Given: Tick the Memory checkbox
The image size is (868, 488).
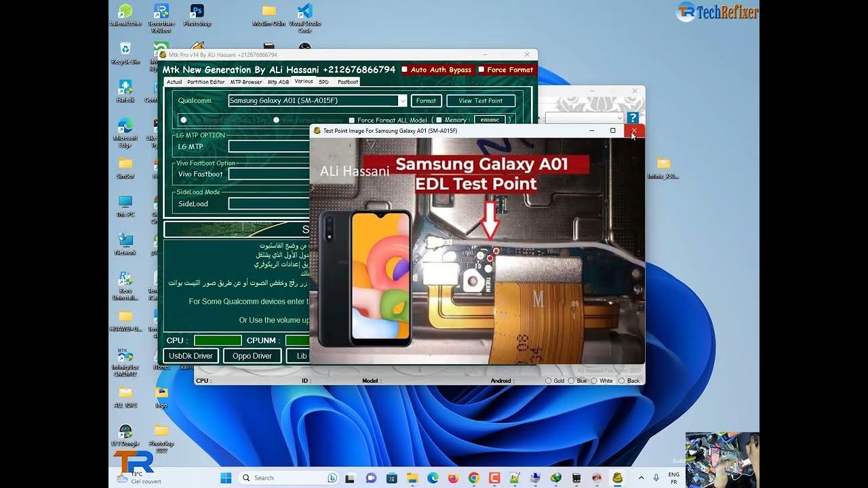Looking at the screenshot, I should click(x=439, y=120).
